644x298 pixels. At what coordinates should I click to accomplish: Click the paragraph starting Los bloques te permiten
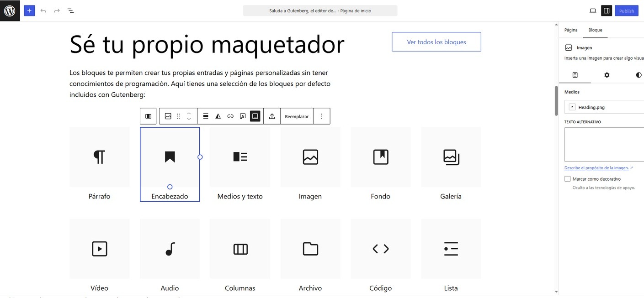200,84
